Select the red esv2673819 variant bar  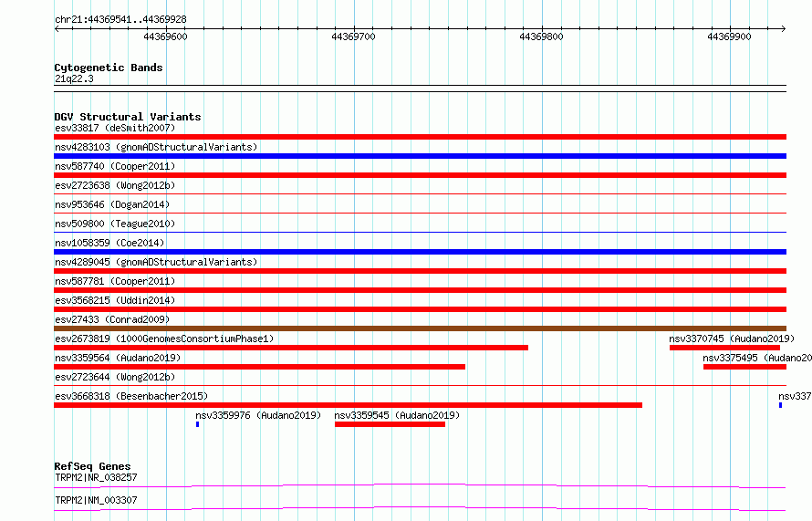click(291, 348)
